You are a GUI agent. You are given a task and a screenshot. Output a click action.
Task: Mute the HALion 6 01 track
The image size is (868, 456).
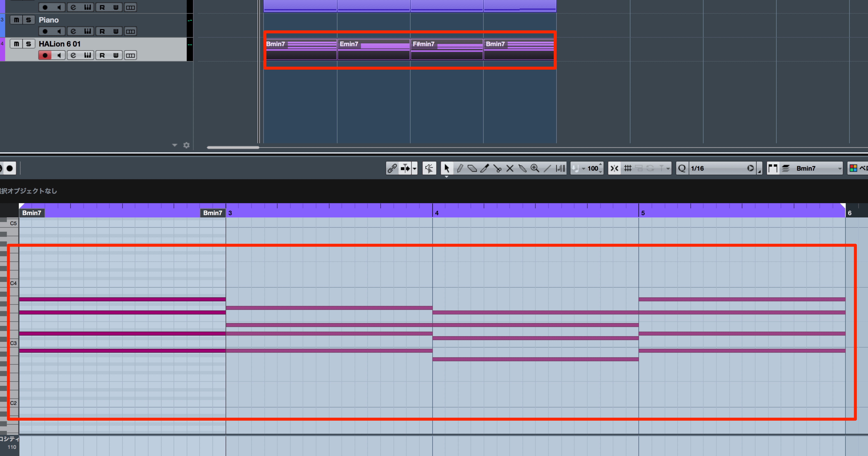click(16, 44)
